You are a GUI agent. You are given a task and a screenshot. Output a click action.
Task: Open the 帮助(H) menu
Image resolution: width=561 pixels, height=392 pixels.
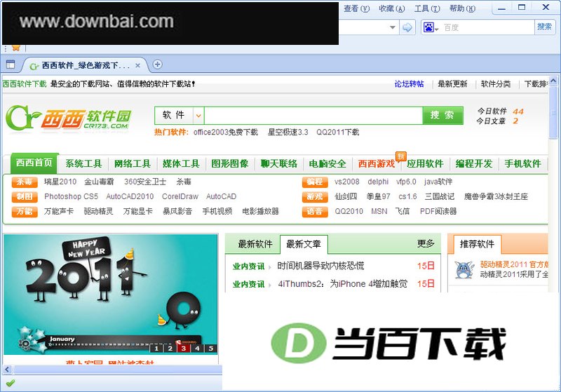(x=462, y=8)
